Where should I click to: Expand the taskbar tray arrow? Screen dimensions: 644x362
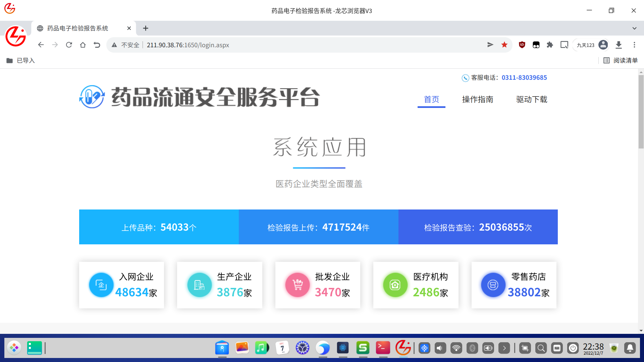tap(504, 348)
